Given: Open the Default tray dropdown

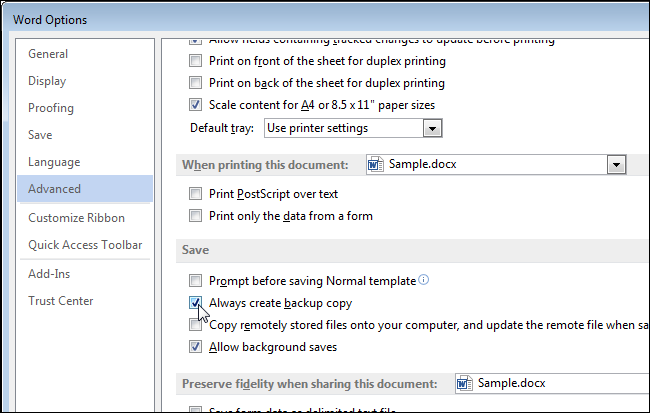Looking at the screenshot, I should point(432,128).
